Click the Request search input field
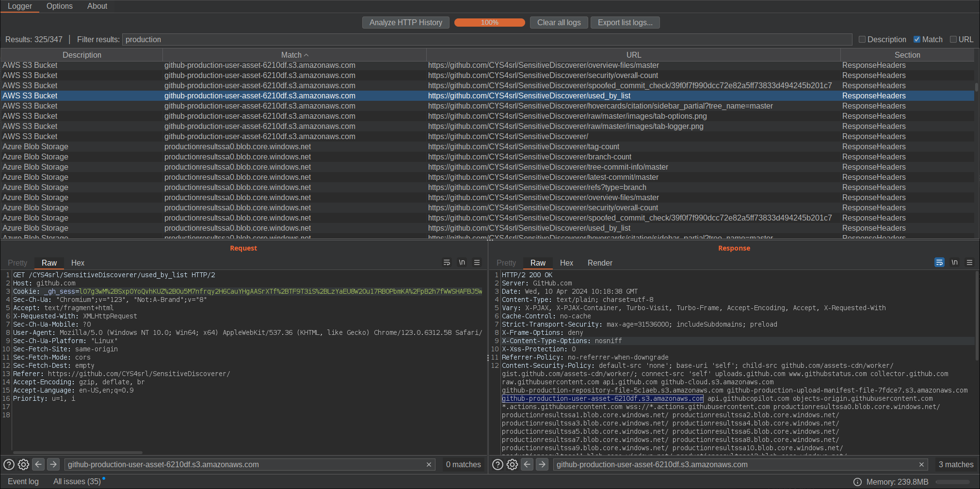The image size is (980, 489). (249, 465)
